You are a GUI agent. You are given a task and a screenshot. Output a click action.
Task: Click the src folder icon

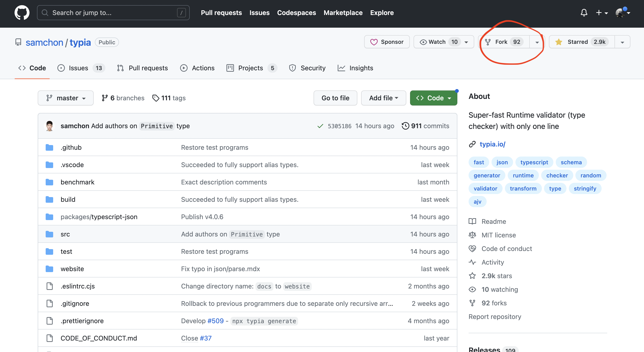pyautogui.click(x=49, y=234)
